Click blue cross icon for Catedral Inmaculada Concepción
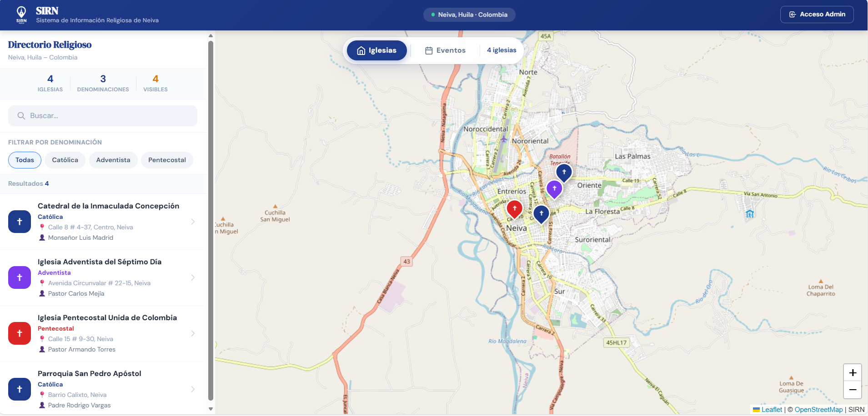Screen dimensions: 868x416 [20, 222]
